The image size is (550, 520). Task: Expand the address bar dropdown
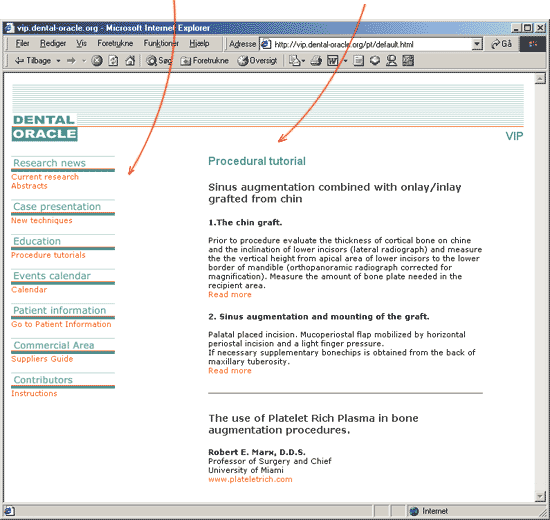coord(477,44)
